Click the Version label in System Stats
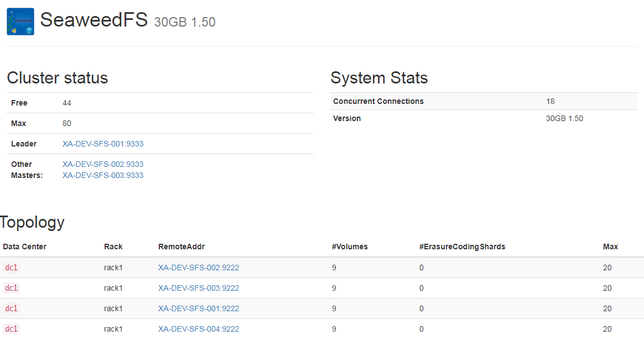Viewport: 644px width, 346px height. (x=347, y=119)
